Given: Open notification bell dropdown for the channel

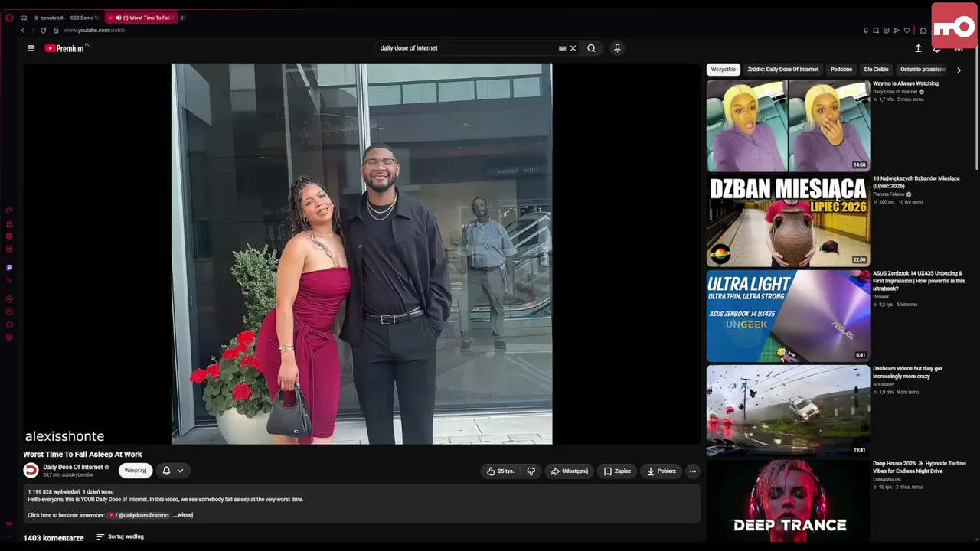Looking at the screenshot, I should click(173, 471).
